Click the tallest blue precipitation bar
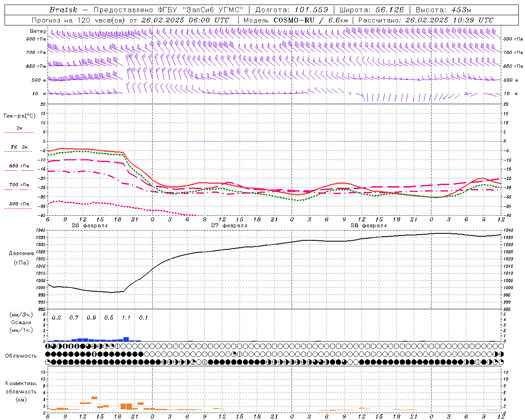 tap(126, 339)
